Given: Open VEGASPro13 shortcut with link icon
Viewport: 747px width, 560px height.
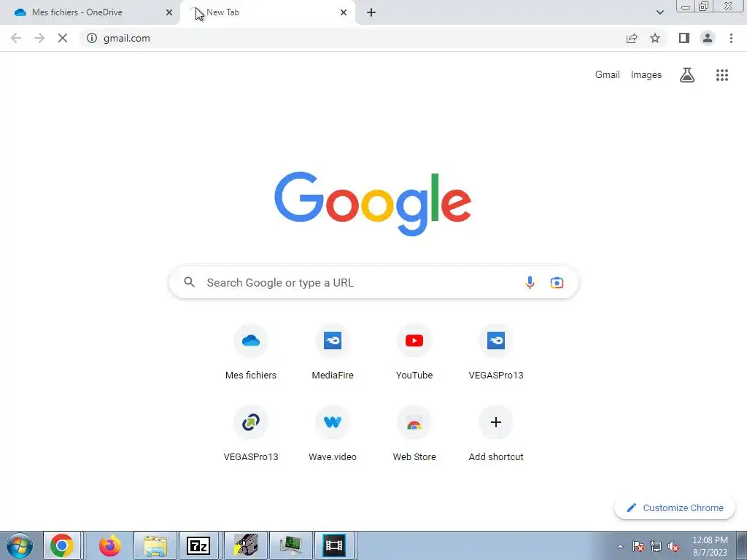Looking at the screenshot, I should point(251,433).
